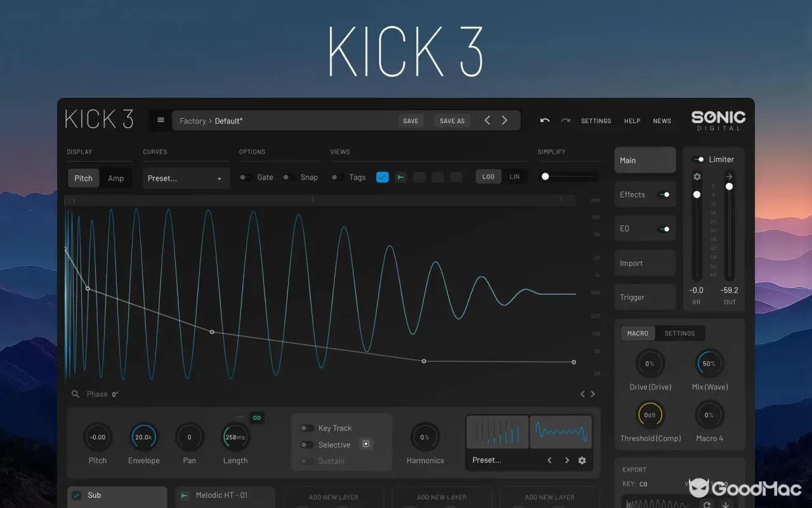812x508 pixels.
Task: Click the Limiter right-arrow icon
Action: click(730, 177)
